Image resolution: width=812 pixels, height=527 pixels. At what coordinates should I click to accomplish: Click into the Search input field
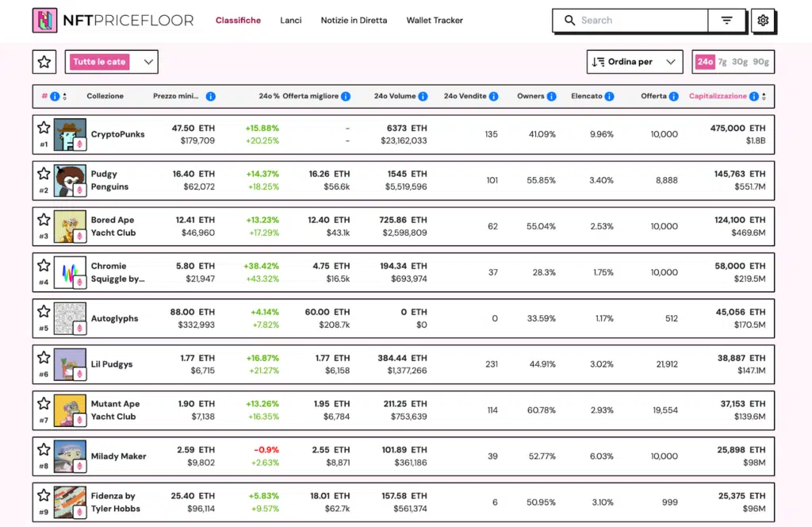641,21
